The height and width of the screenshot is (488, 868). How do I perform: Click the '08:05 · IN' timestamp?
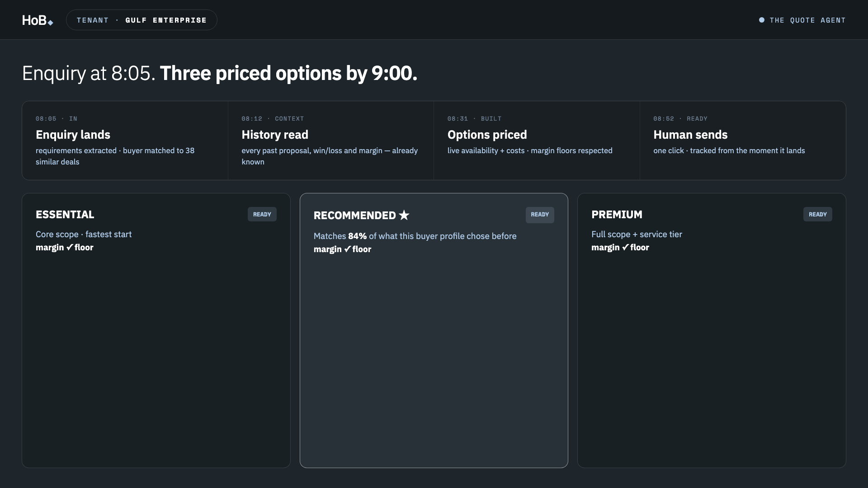coord(57,119)
